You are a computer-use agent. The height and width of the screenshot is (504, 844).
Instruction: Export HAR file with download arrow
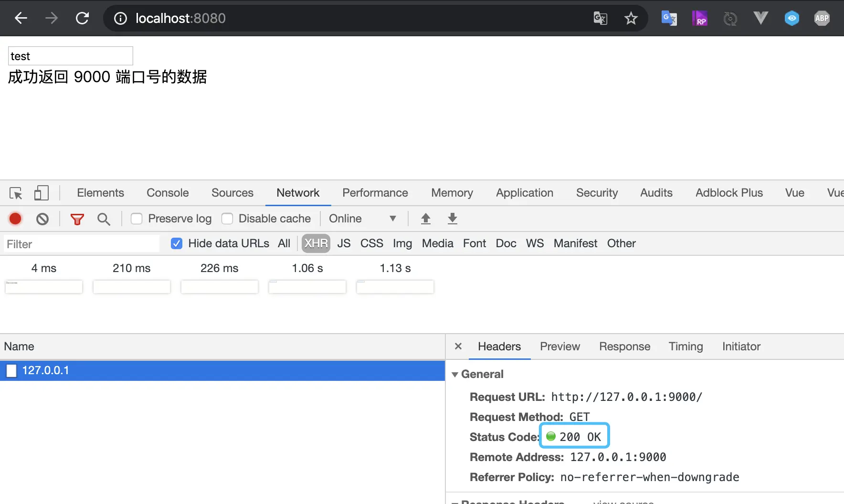click(x=453, y=219)
